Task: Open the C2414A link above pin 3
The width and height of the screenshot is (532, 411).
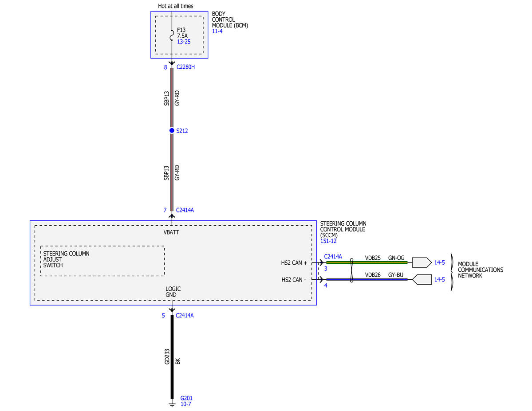Action: (333, 257)
